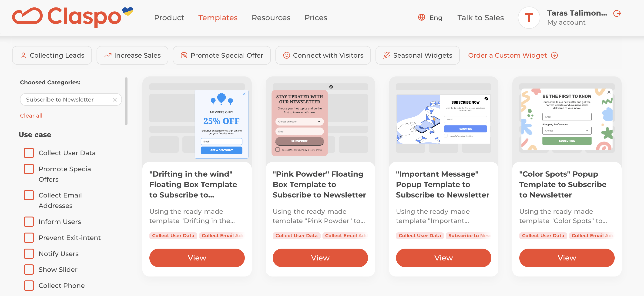This screenshot has height=296, width=644.
Task: Remove Subscribe to Newsletter filter with X
Action: (115, 100)
